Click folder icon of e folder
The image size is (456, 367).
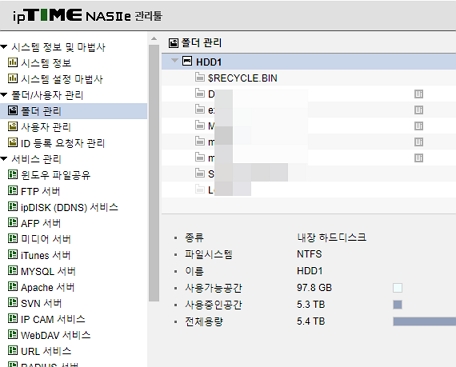(x=200, y=109)
